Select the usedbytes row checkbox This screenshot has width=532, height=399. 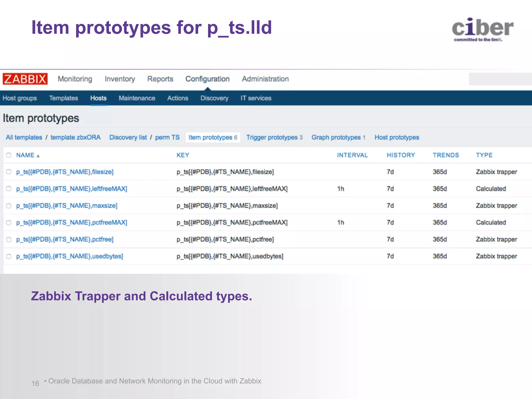pos(9,256)
